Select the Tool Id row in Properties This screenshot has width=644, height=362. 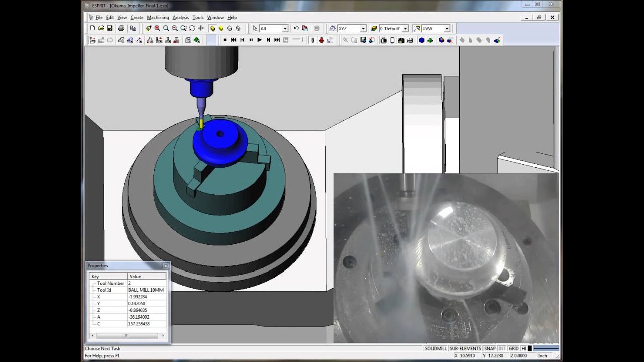coord(128,290)
